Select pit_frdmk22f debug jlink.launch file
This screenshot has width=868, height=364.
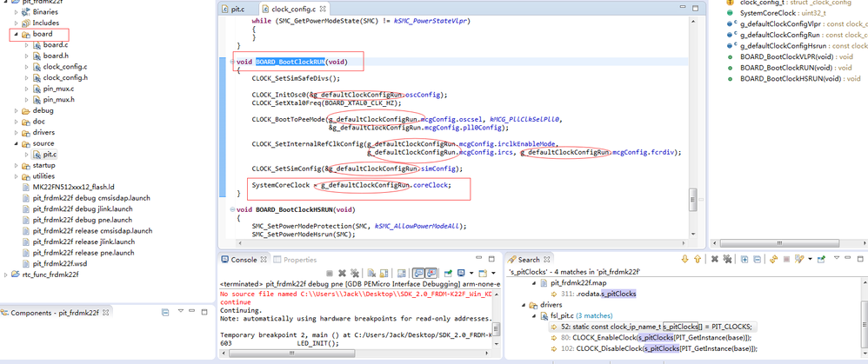tap(77, 209)
